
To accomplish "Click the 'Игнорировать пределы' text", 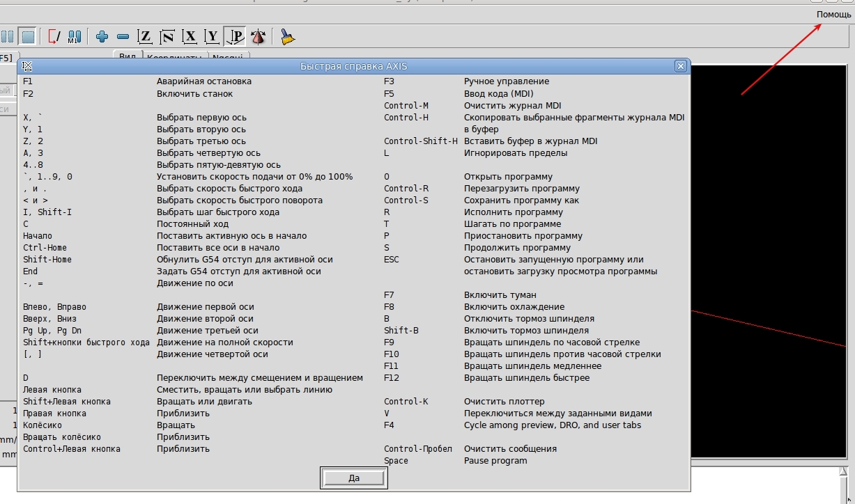I will (x=516, y=153).
